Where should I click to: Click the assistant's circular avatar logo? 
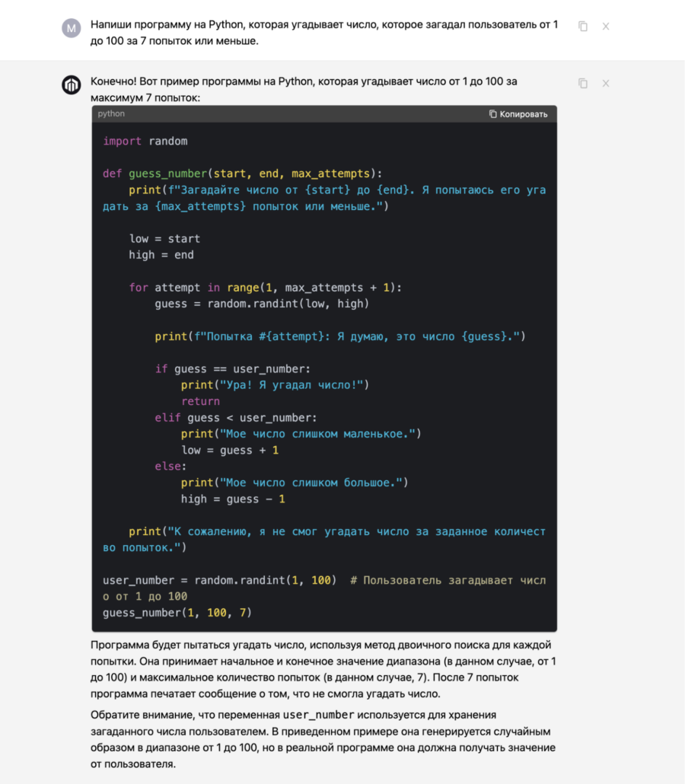(71, 84)
